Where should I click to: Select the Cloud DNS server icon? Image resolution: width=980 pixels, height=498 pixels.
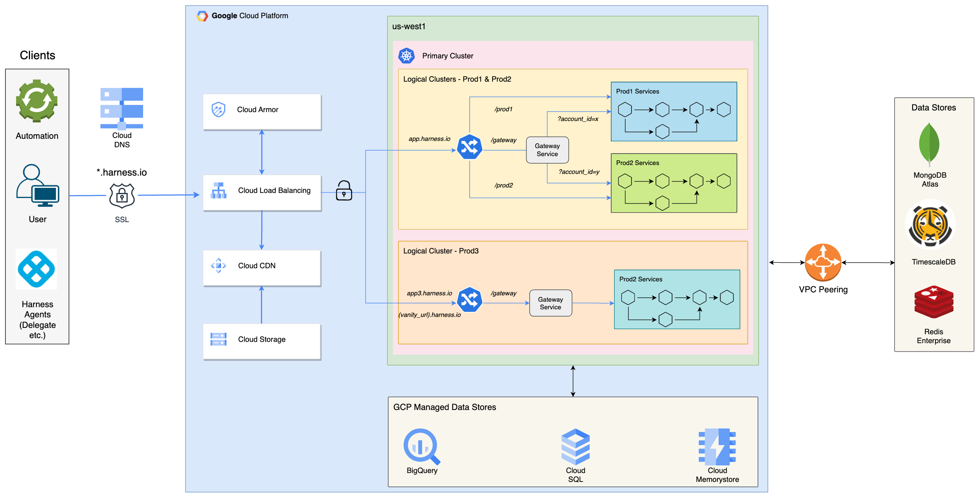click(122, 108)
